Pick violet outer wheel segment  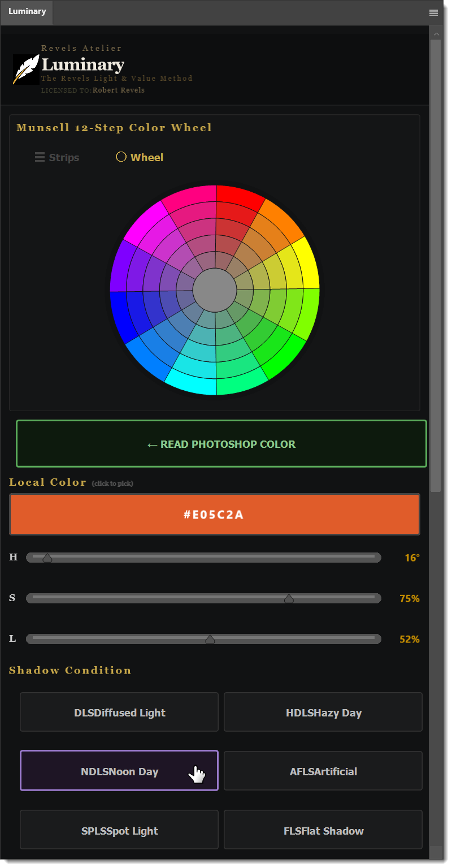pyautogui.click(x=121, y=266)
